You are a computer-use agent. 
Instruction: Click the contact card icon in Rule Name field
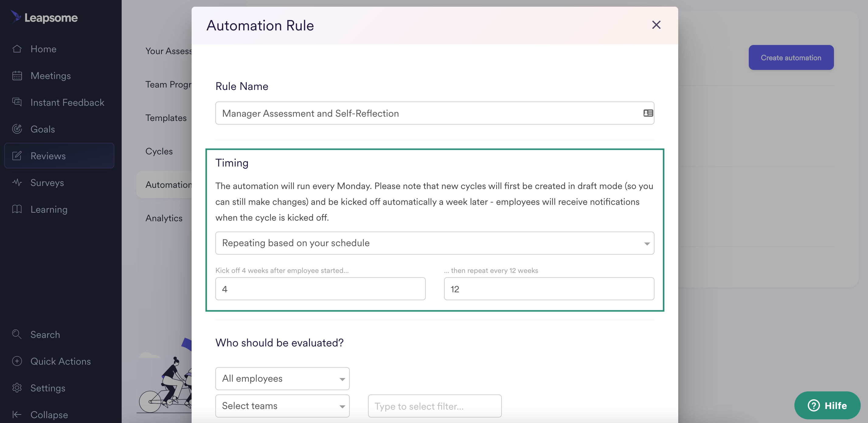point(648,113)
